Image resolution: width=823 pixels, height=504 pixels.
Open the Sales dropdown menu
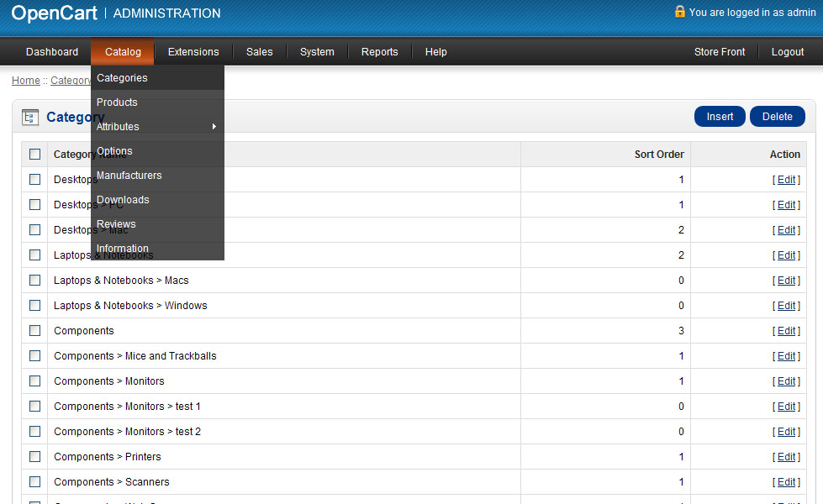click(x=259, y=52)
